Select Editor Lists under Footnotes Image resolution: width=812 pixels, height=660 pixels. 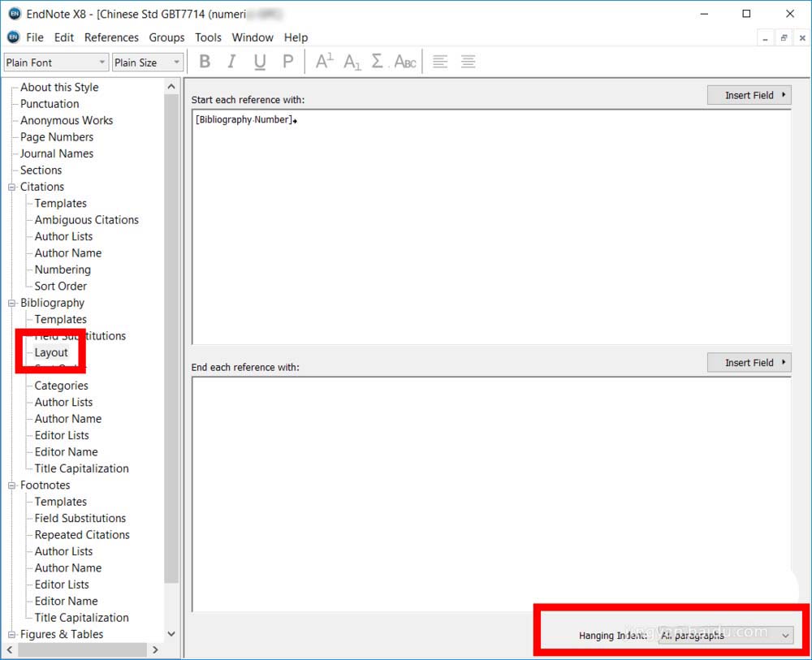(x=62, y=584)
